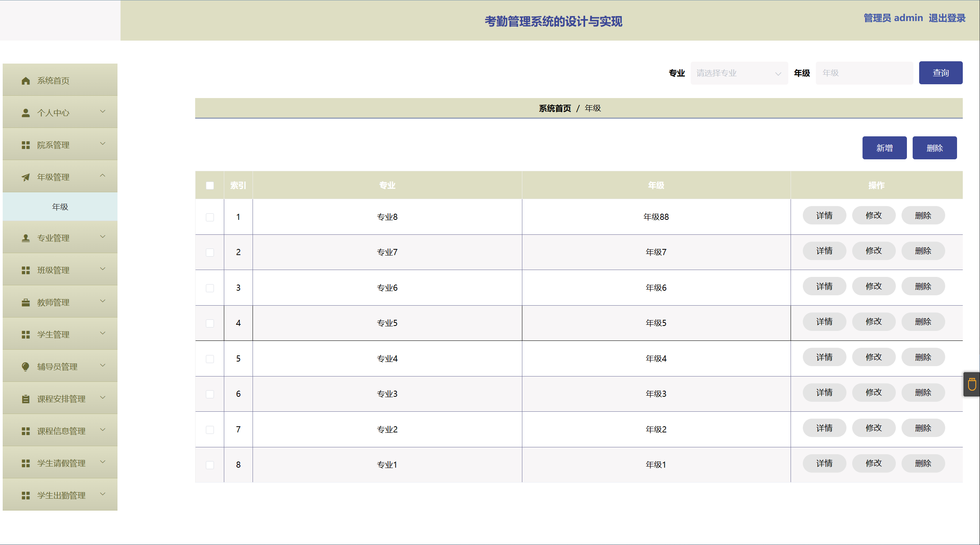Focus the 年级 search input field
The height and width of the screenshot is (545, 980).
(x=864, y=73)
